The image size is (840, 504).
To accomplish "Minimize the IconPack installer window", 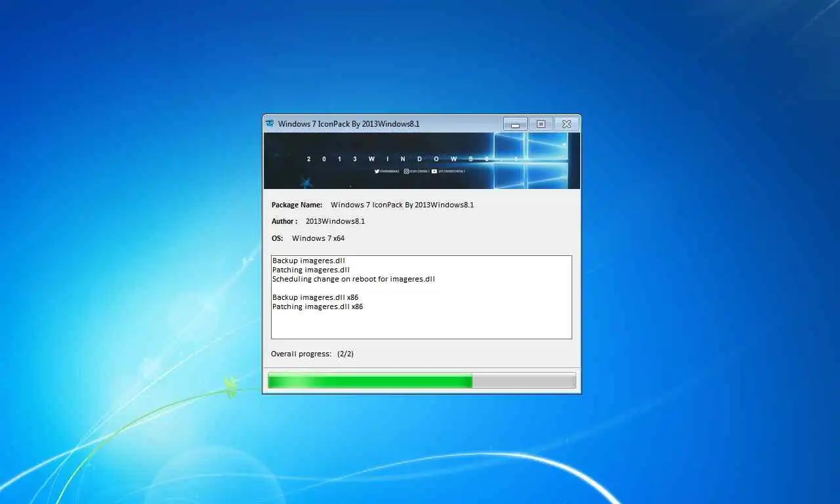I will point(515,124).
